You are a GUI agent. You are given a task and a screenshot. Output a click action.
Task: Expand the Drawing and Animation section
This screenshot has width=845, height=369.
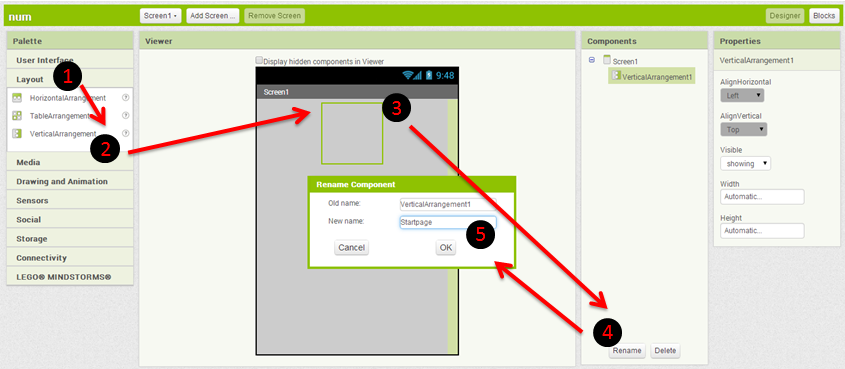[x=70, y=182]
